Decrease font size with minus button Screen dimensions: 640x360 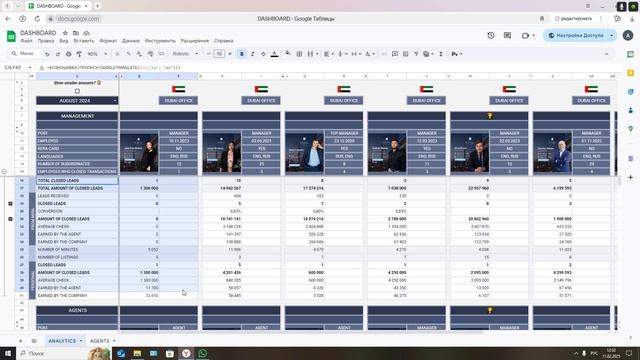tap(209, 54)
